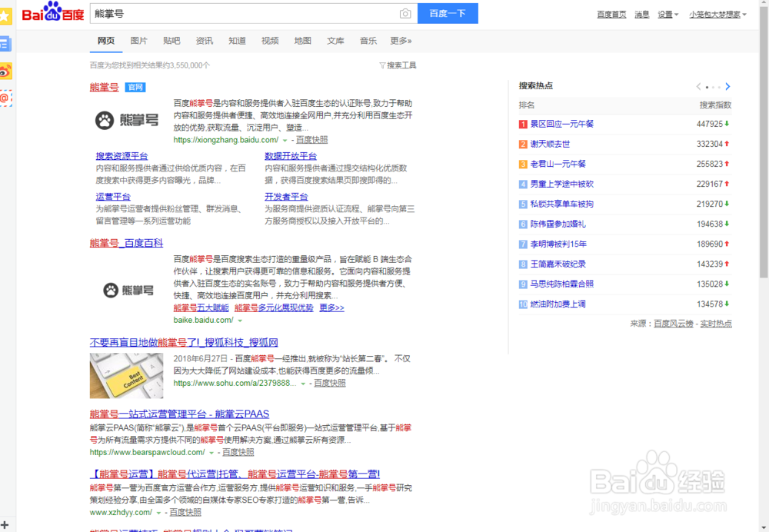The height and width of the screenshot is (532, 769).
Task: Open hot search 谢天顺去世
Action: click(551, 145)
